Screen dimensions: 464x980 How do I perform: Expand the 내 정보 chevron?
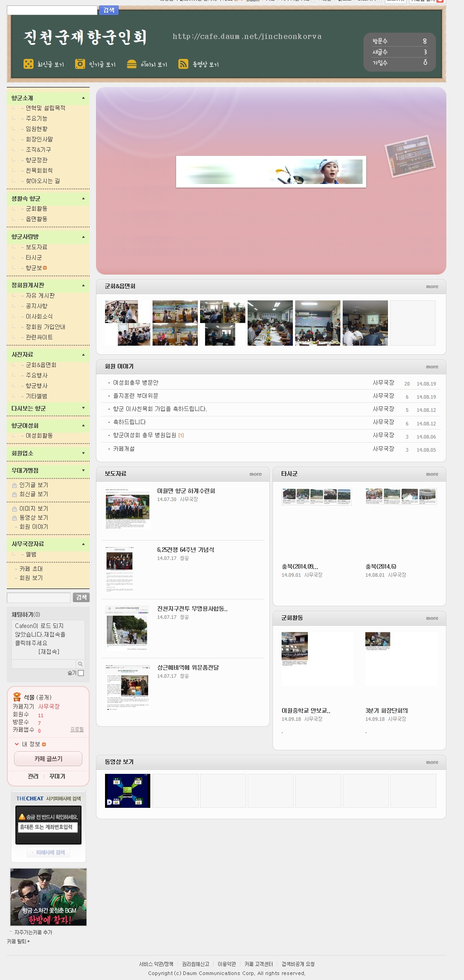click(x=17, y=744)
